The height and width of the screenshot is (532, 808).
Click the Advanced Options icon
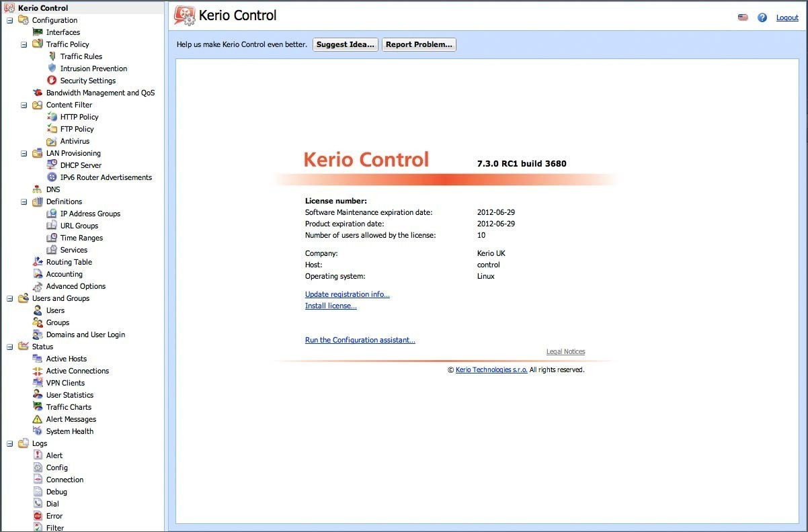38,286
